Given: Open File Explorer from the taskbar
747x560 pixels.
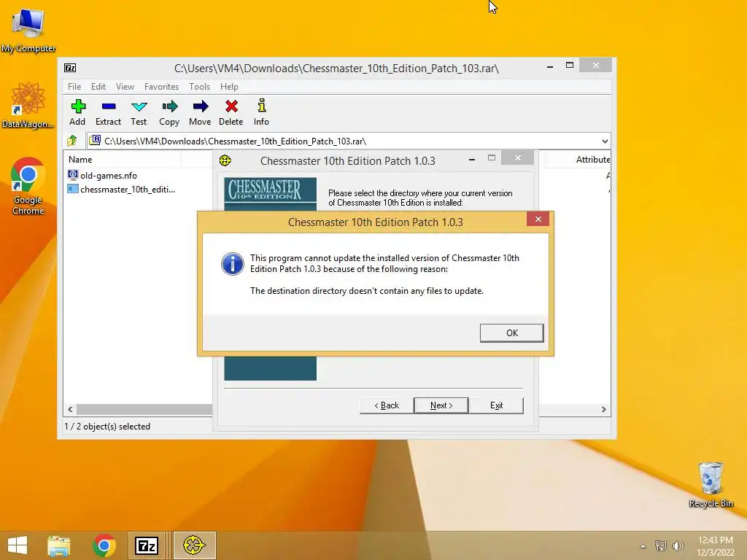Looking at the screenshot, I should 58,545.
